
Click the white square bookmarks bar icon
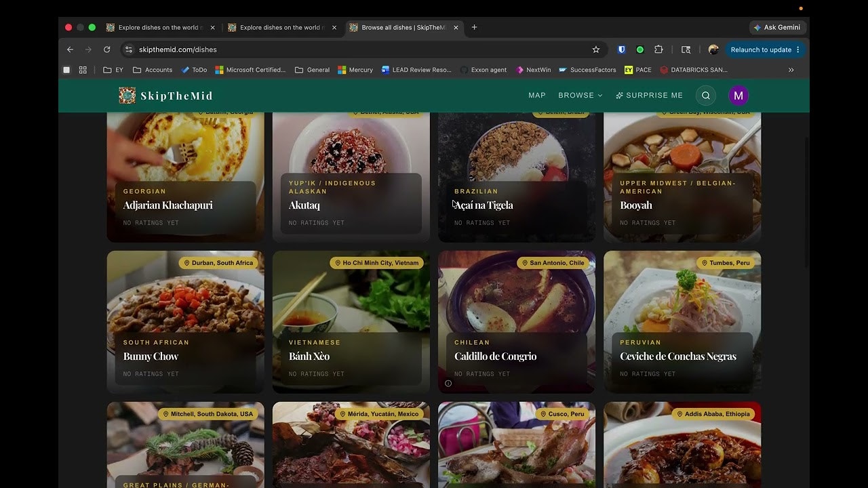point(66,70)
